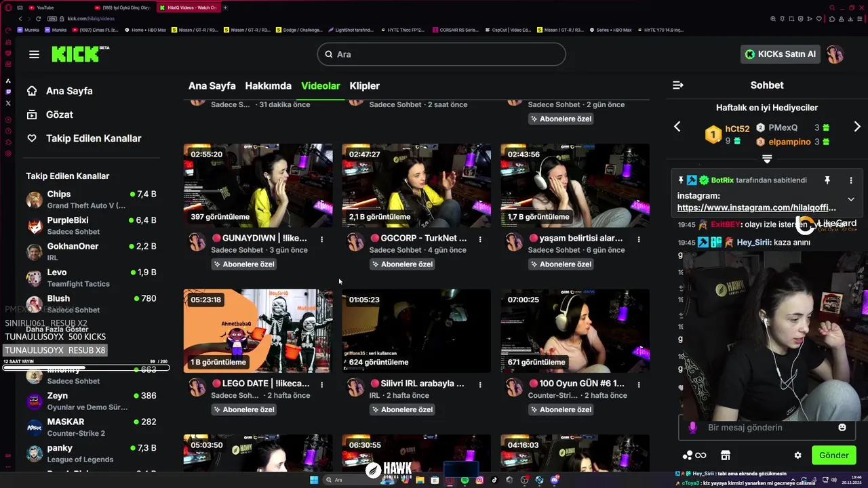Show next weekly gifters page
This screenshot has height=488, width=868.
click(857, 127)
